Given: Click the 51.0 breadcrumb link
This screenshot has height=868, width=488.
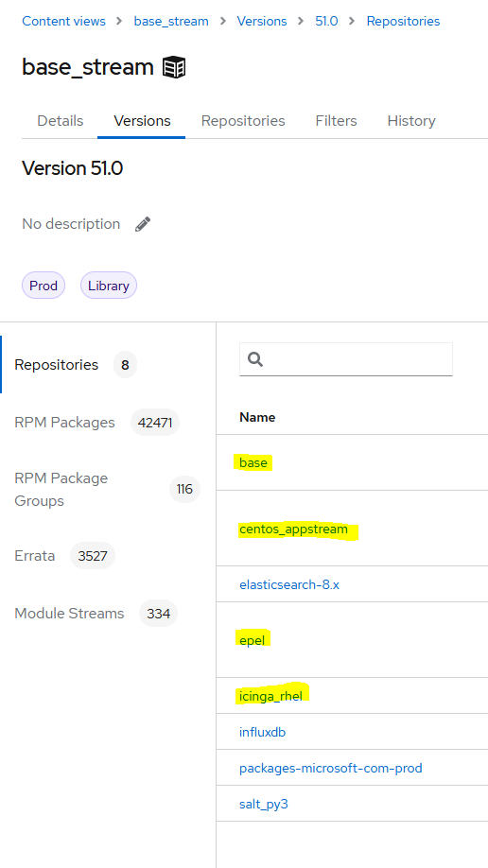Looking at the screenshot, I should (327, 21).
